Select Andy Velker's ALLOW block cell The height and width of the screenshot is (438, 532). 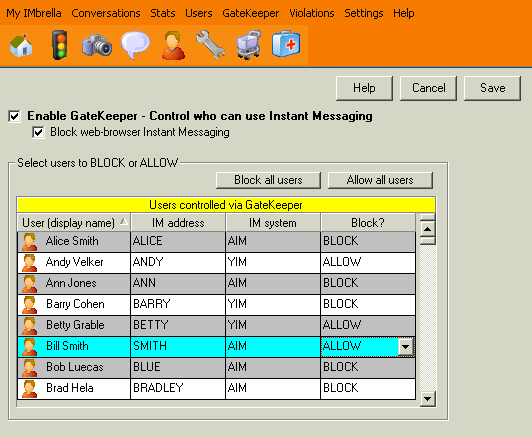[368, 262]
